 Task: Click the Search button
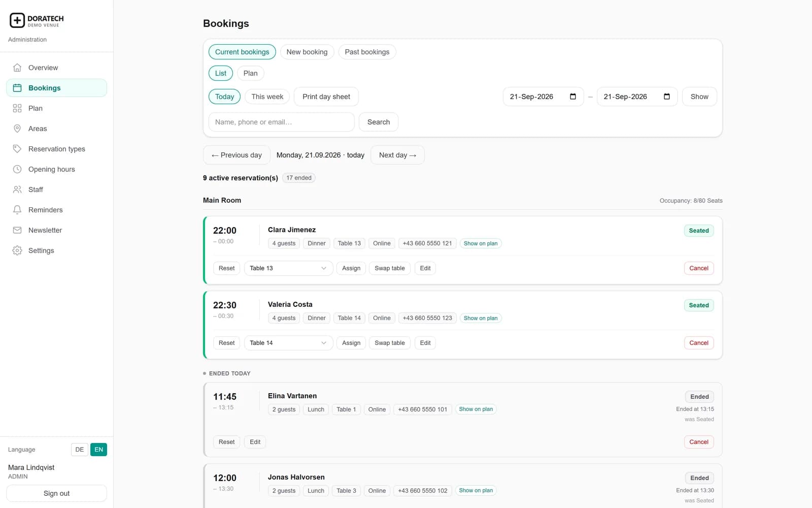(379, 122)
